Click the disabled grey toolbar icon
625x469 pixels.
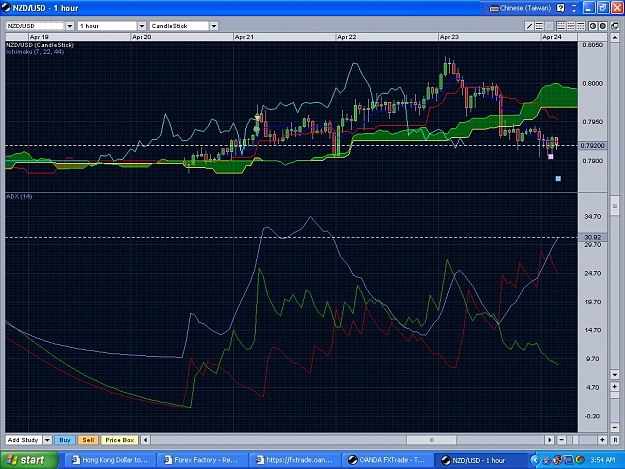[x=549, y=26]
